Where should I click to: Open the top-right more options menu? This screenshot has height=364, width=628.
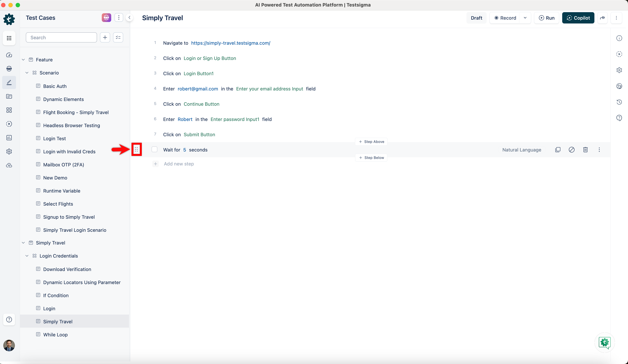pos(616,18)
